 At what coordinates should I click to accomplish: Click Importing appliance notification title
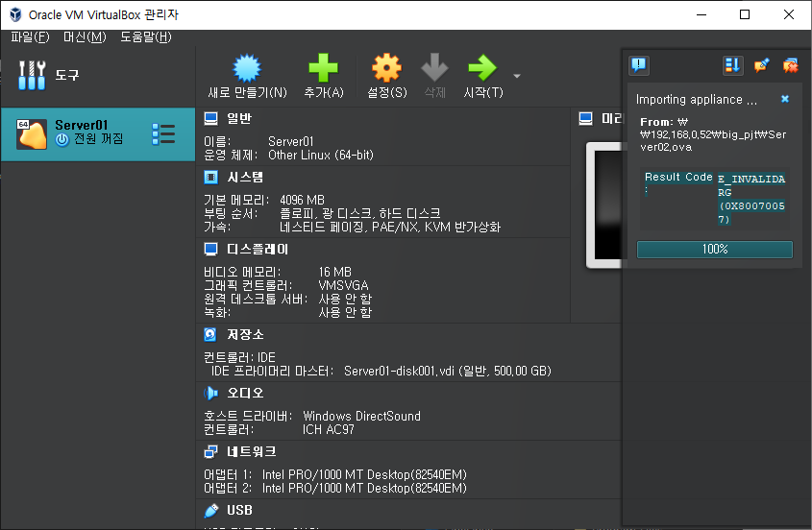pos(697,100)
